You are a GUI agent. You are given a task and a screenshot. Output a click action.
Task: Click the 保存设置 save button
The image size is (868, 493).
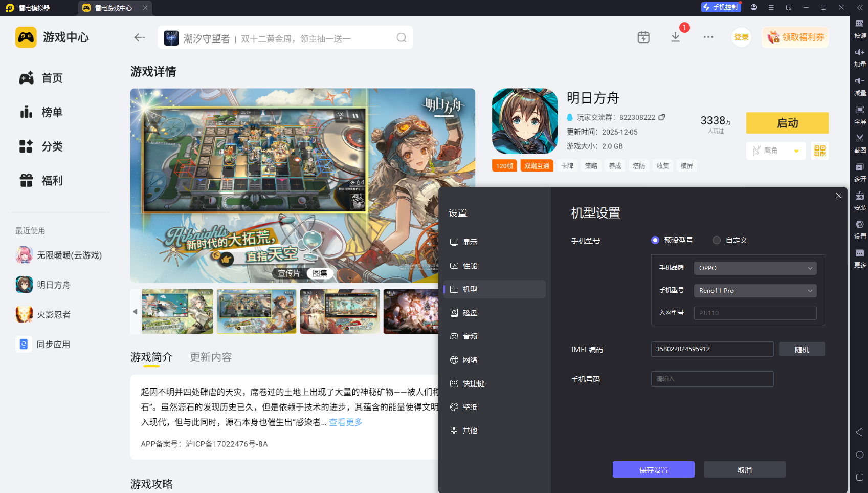[653, 469]
